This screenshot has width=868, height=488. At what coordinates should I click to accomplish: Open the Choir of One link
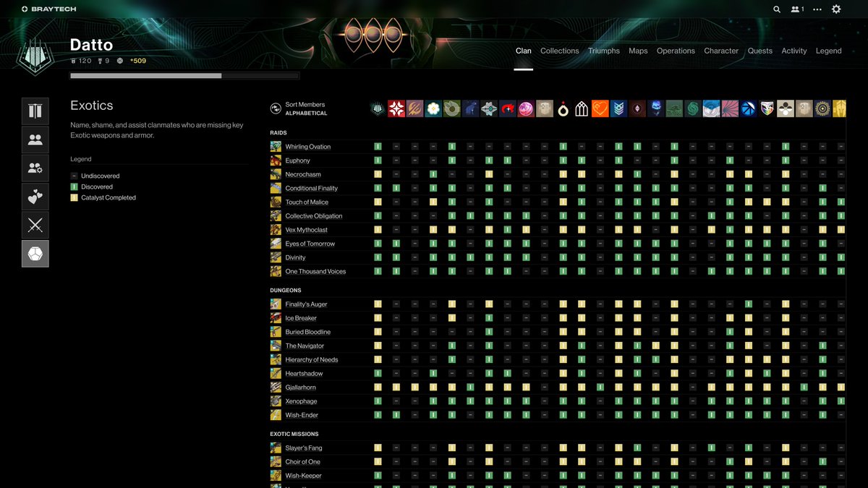[x=303, y=462]
